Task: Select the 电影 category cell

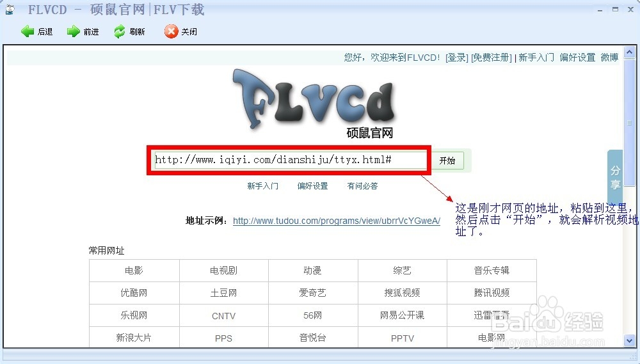Action: point(134,271)
